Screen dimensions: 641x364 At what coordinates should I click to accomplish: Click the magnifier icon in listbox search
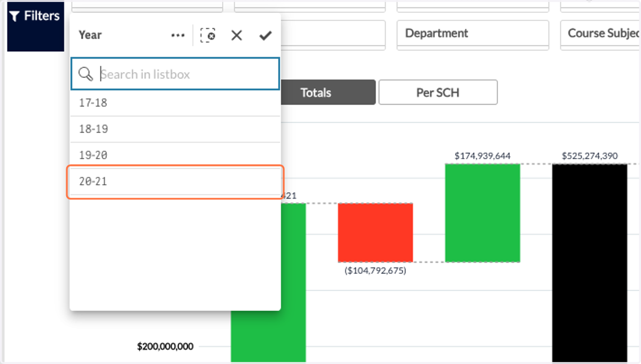(85, 74)
